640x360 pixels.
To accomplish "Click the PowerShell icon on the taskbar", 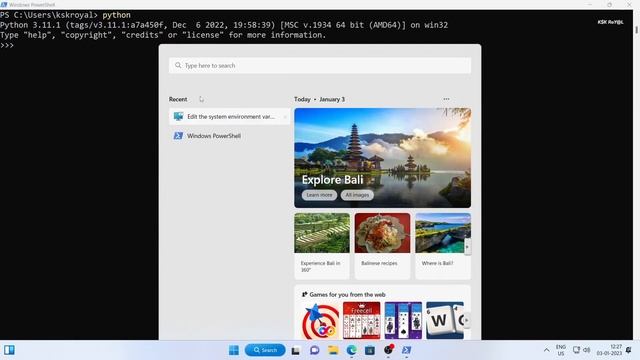I will pos(407,350).
